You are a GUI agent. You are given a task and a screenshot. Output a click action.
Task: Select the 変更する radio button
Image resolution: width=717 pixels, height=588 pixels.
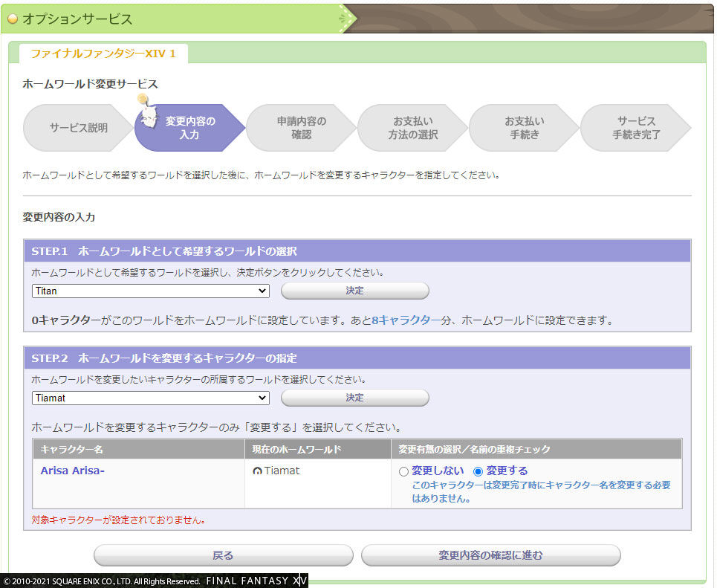coord(478,471)
